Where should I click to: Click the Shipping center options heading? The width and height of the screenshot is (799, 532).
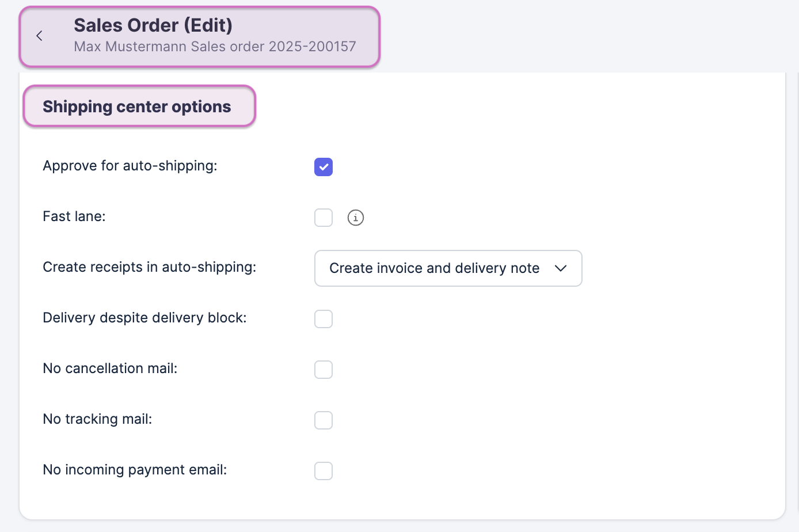click(137, 107)
